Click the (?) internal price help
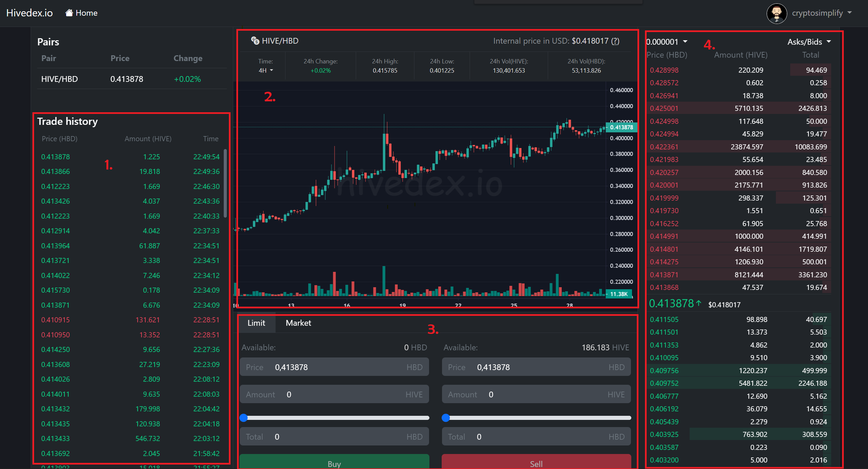The height and width of the screenshot is (469, 868). coord(615,41)
